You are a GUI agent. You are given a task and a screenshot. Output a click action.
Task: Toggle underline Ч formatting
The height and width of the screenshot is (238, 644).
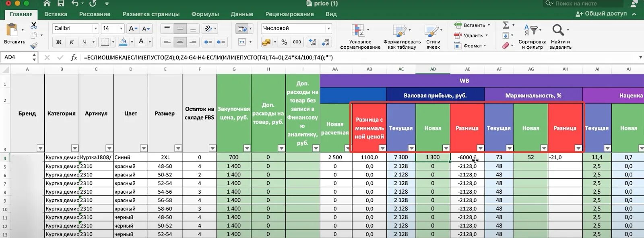coord(85,42)
